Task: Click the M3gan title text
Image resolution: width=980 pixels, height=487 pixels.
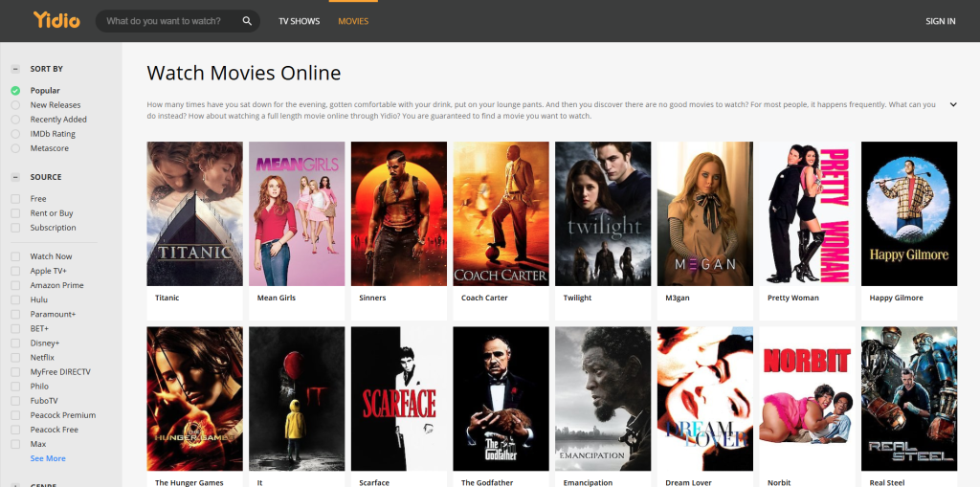Action: tap(678, 298)
